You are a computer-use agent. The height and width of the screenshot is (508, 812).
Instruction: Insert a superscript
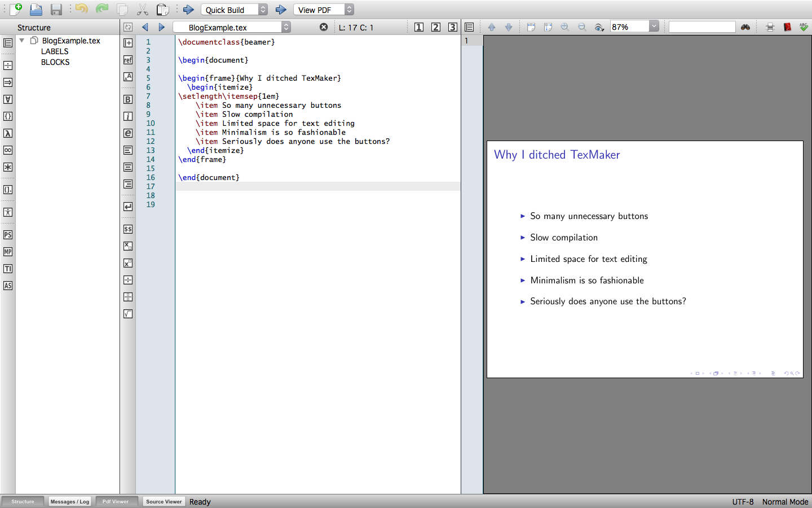[128, 263]
